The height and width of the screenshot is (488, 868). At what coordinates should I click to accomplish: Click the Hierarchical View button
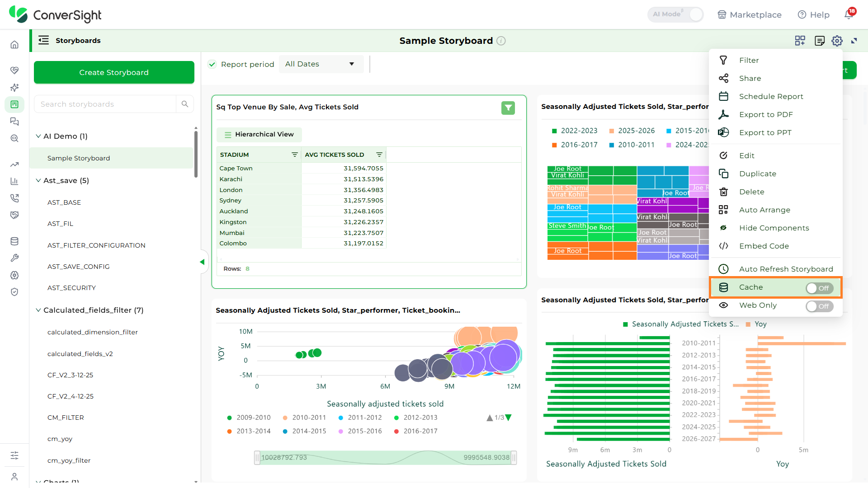[x=259, y=135]
